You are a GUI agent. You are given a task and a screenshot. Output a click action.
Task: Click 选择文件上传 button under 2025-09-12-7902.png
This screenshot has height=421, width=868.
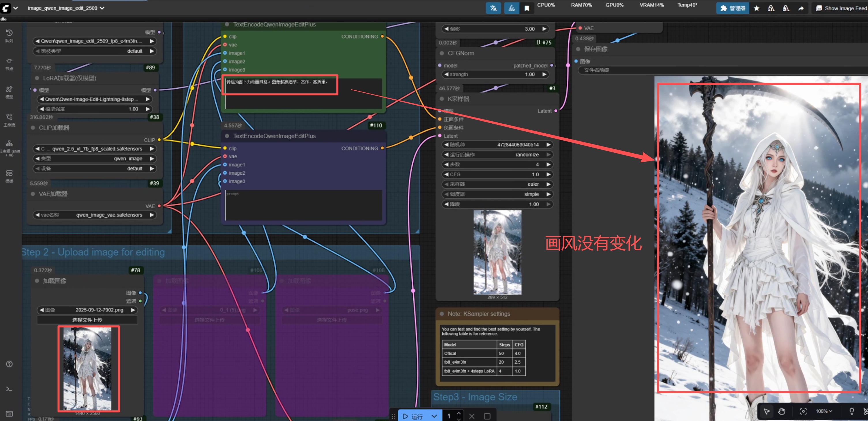point(87,319)
